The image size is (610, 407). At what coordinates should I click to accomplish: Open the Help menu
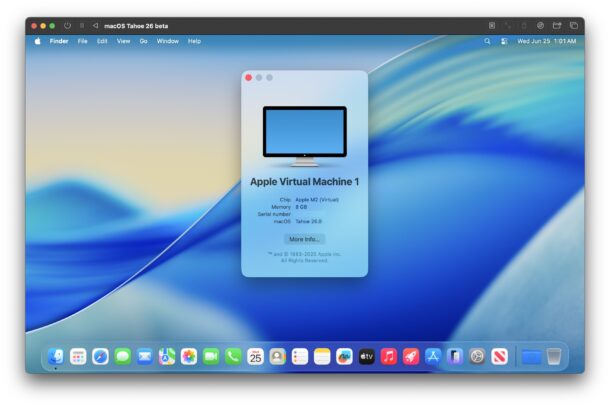tap(194, 41)
